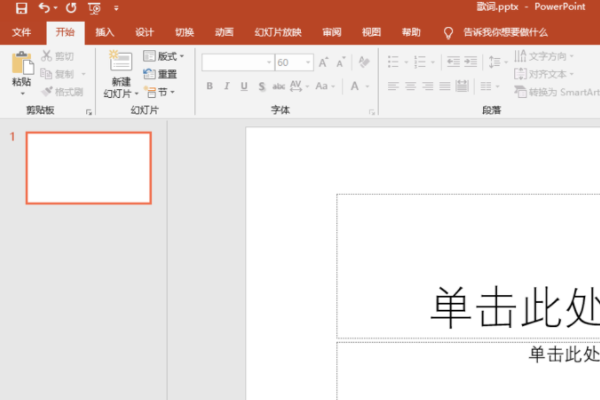Switch to 幻灯片放映 tab
The image size is (600, 400).
(x=278, y=33)
